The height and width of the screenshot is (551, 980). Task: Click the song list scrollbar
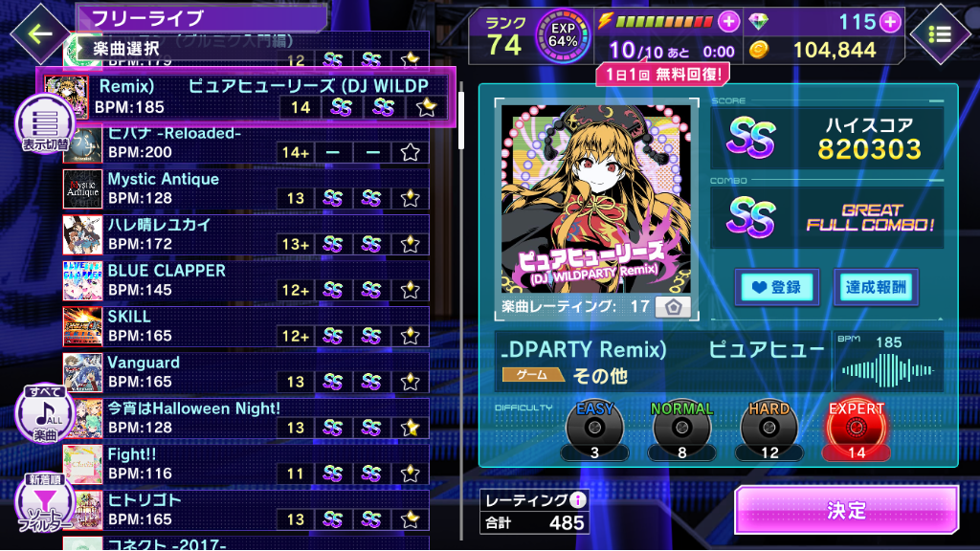tap(461, 119)
